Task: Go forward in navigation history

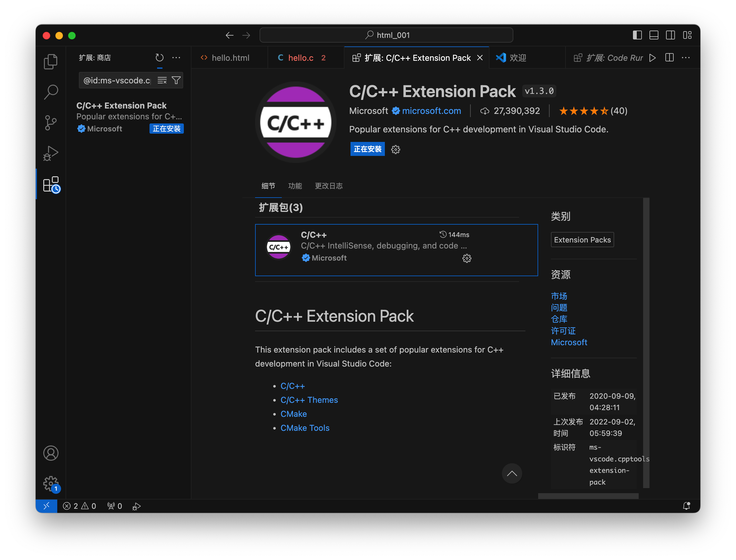Action: [x=246, y=35]
